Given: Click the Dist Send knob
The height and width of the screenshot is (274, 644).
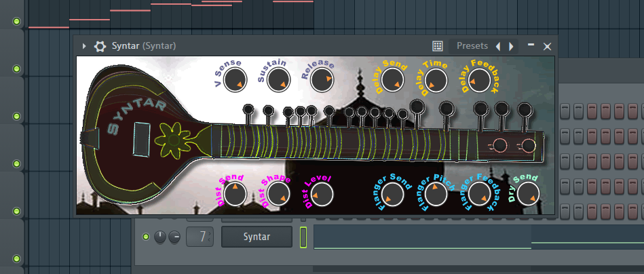Looking at the screenshot, I should coord(235,193).
